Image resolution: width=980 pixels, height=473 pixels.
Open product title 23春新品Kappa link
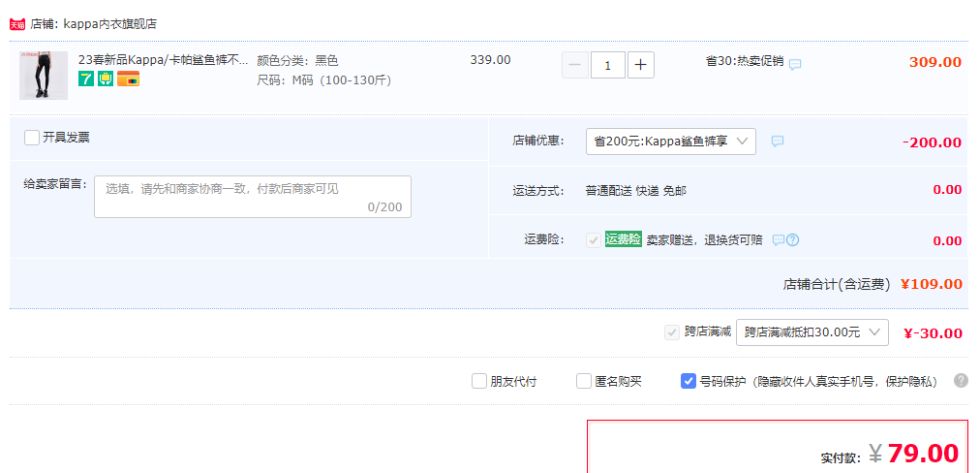point(163,60)
